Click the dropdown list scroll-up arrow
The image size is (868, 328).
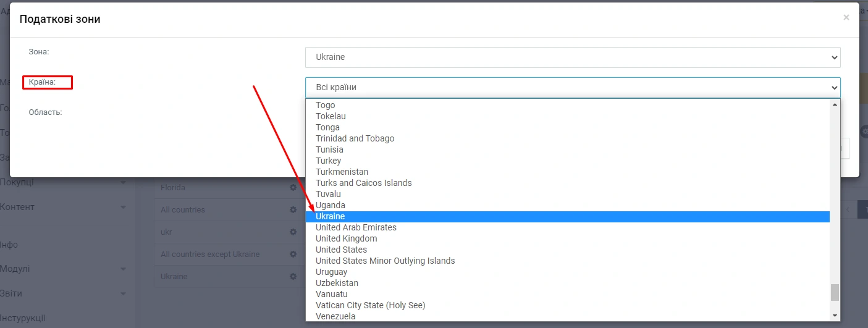(x=835, y=104)
